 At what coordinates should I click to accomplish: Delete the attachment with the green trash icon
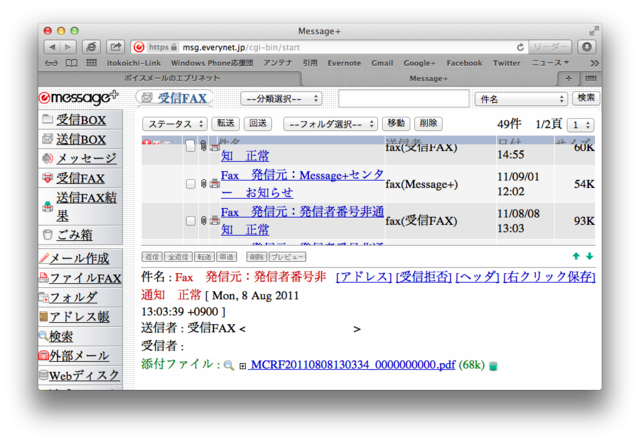(493, 365)
